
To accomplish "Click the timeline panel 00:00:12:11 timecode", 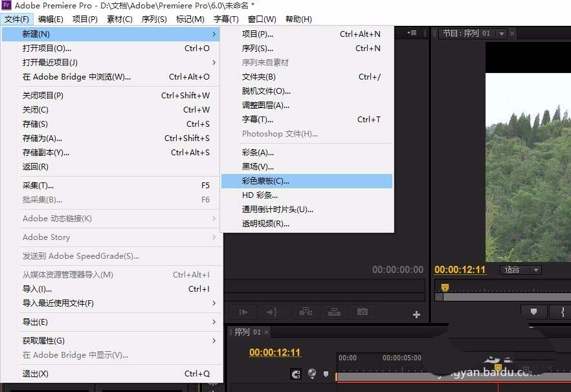I will point(274,353).
